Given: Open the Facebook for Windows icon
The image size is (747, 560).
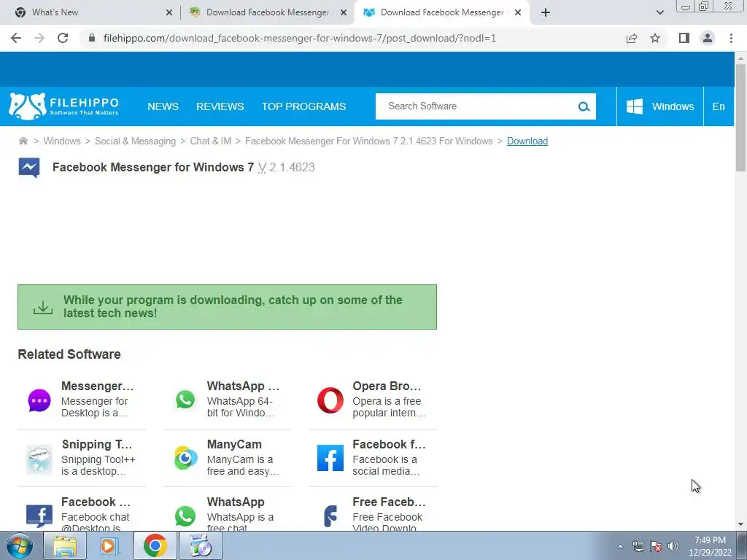Looking at the screenshot, I should (x=330, y=458).
